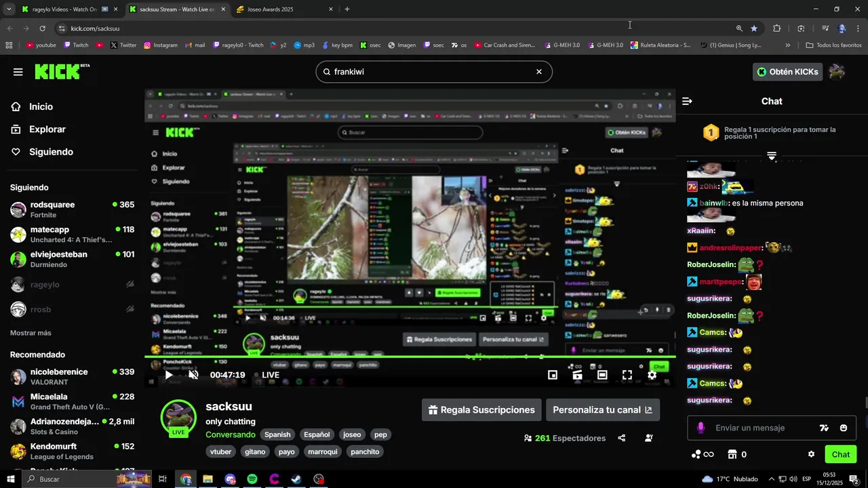Open Spotify from the taskbar
This screenshot has height=488, width=868.
(252, 479)
